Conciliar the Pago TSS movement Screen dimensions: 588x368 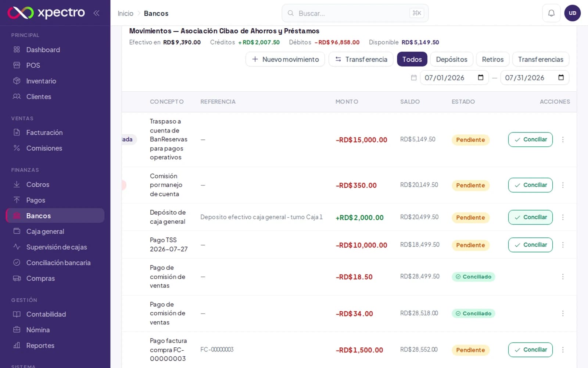click(530, 245)
